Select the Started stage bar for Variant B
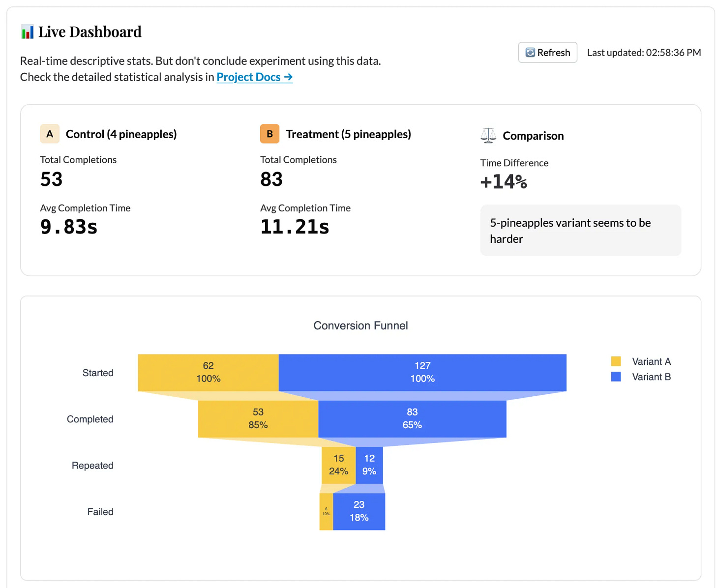Image resolution: width=716 pixels, height=588 pixels. point(422,372)
